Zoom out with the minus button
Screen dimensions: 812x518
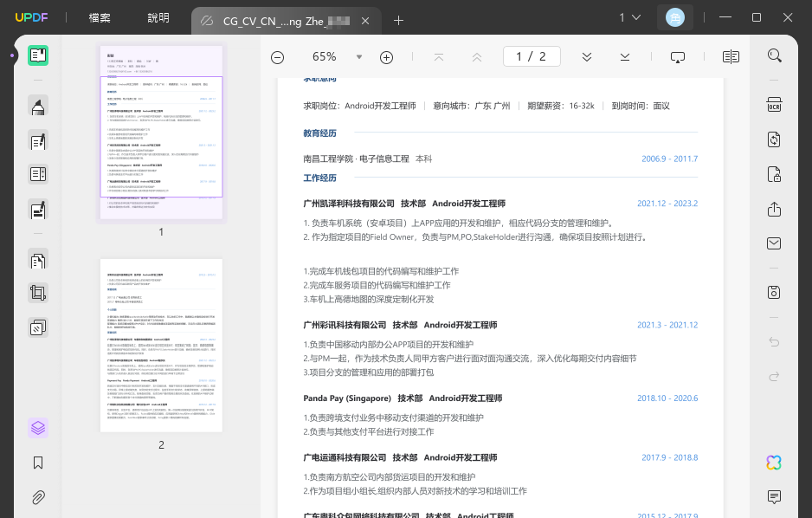pos(278,57)
